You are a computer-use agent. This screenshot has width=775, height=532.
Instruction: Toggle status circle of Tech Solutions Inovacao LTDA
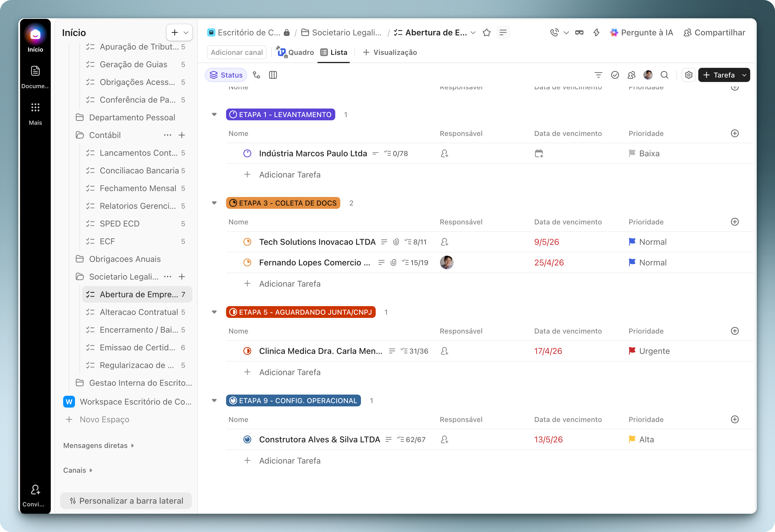[247, 242]
